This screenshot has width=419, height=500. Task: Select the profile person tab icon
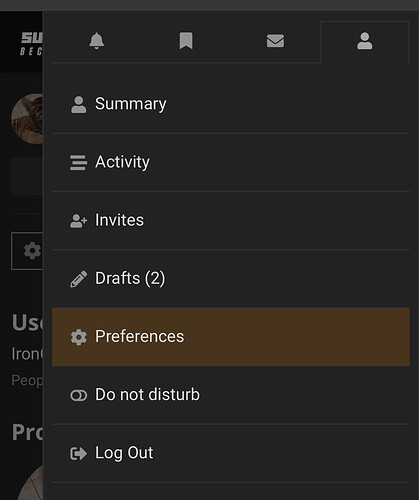[x=365, y=41]
